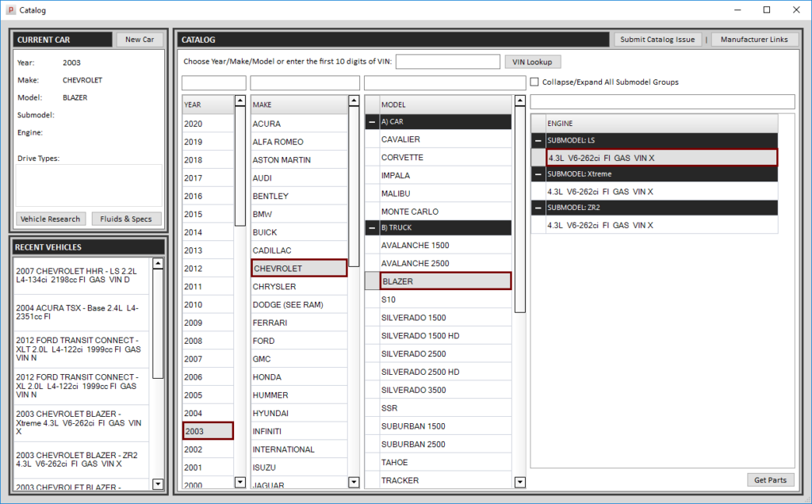This screenshot has width=812, height=504.
Task: Collapse the SUBMODEL: LS engine group
Action: 538,140
